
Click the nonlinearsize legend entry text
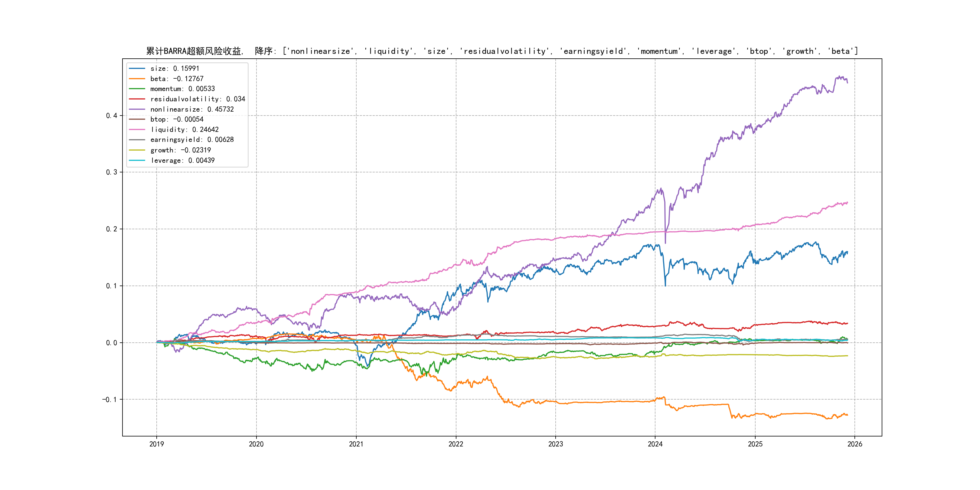tap(192, 109)
